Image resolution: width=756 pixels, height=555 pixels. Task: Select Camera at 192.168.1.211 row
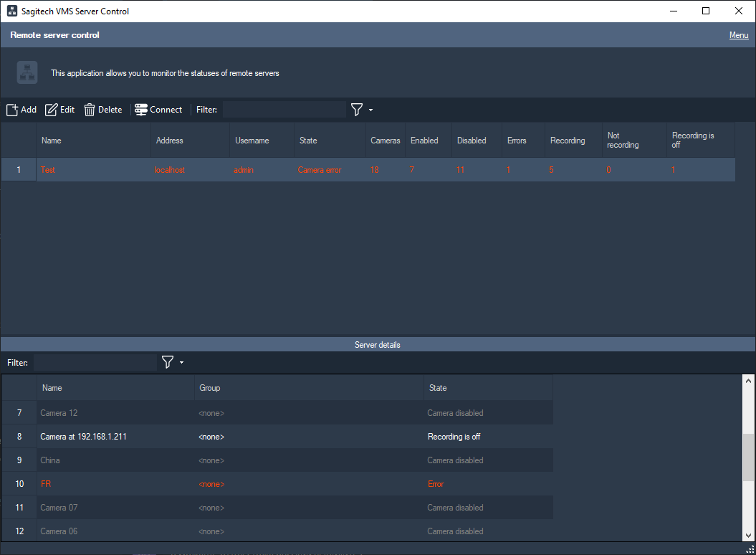pos(215,437)
